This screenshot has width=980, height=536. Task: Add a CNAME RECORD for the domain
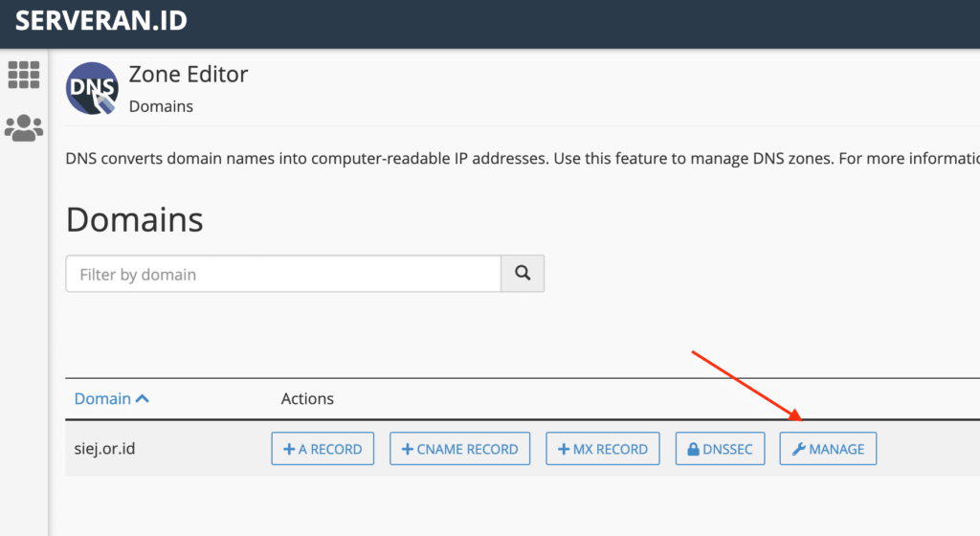pyautogui.click(x=460, y=449)
